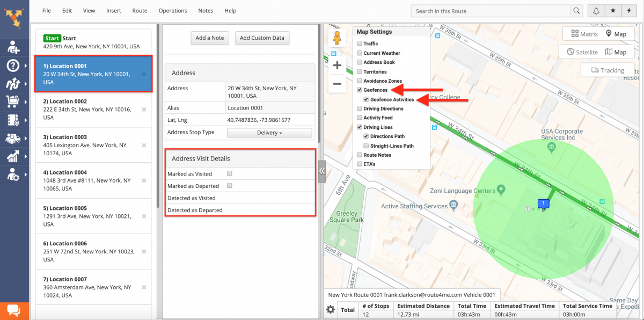Expand the orders cart sidebar arrow
This screenshot has height=320, width=644.
(26, 101)
